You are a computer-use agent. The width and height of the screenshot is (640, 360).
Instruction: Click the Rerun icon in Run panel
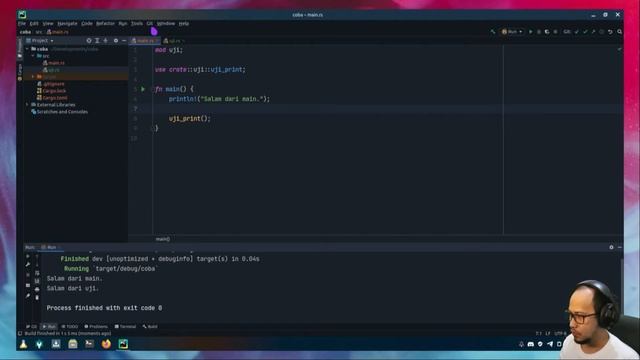click(28, 257)
